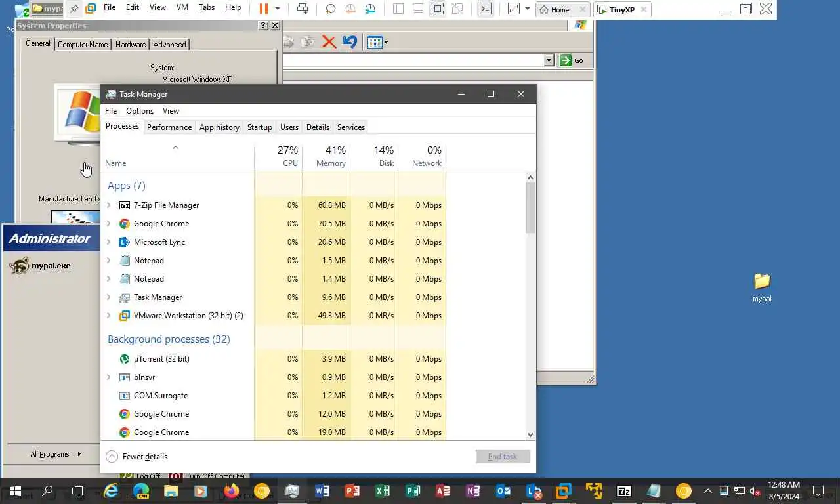Open the power options dropdown beside pause

(278, 9)
